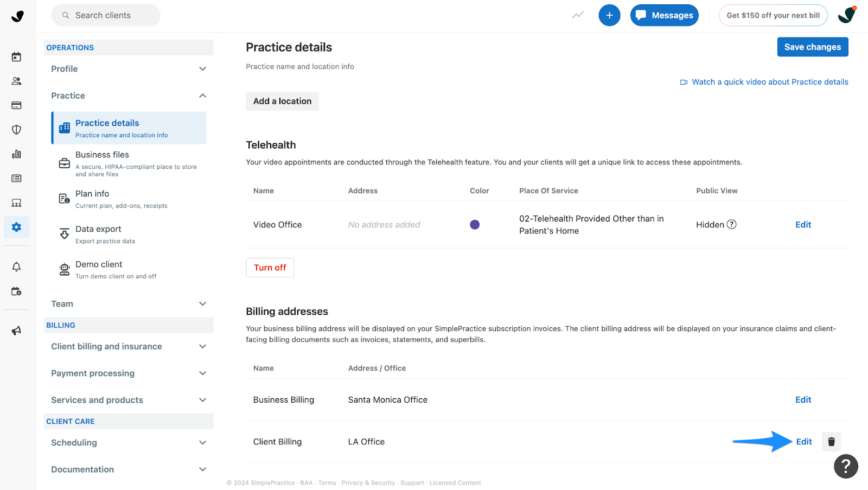Click the Add a location button
Screen dimensions: 868x490
tap(282, 101)
